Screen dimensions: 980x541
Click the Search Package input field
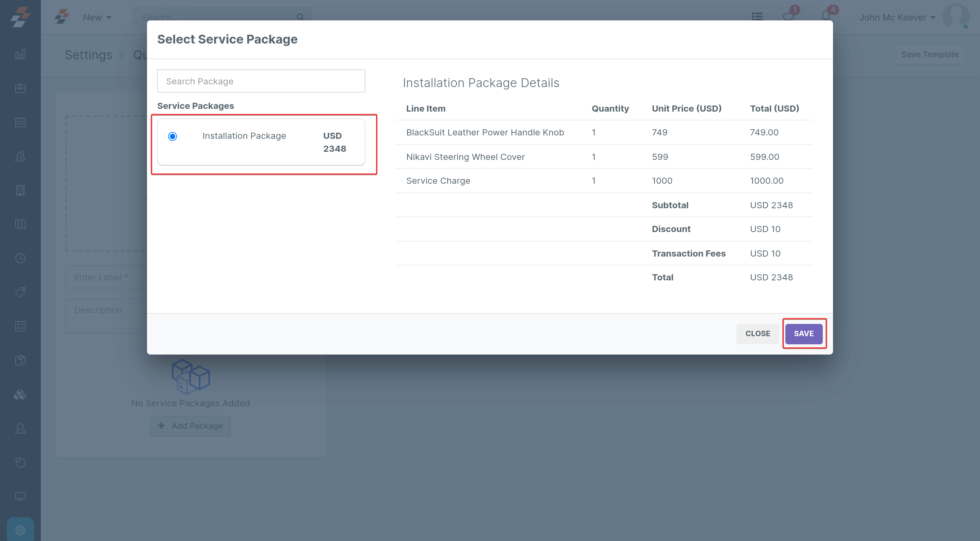(261, 81)
